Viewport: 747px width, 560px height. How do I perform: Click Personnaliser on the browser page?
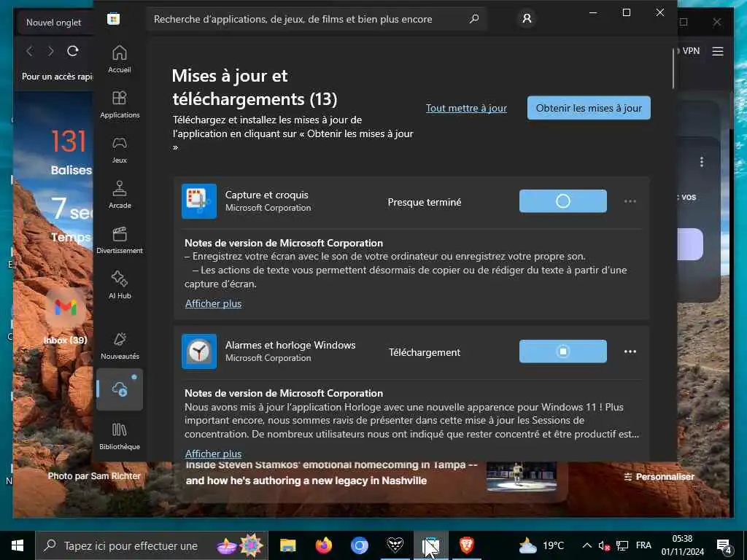(x=659, y=477)
